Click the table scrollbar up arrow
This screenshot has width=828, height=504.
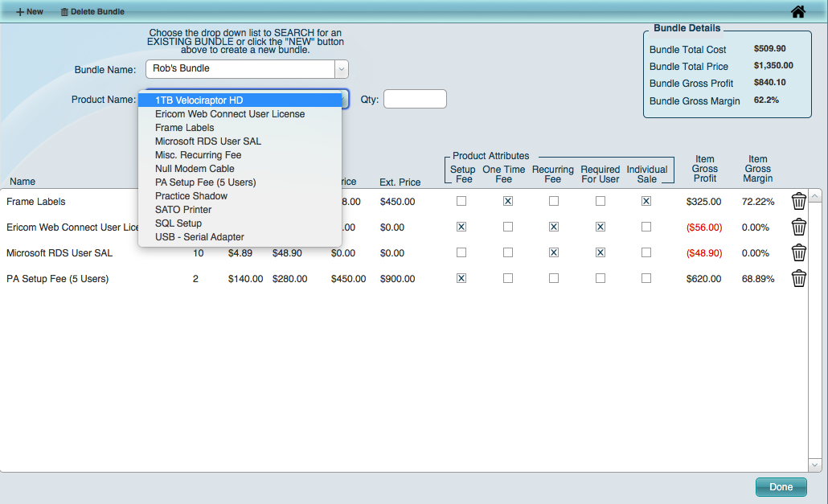coord(815,196)
